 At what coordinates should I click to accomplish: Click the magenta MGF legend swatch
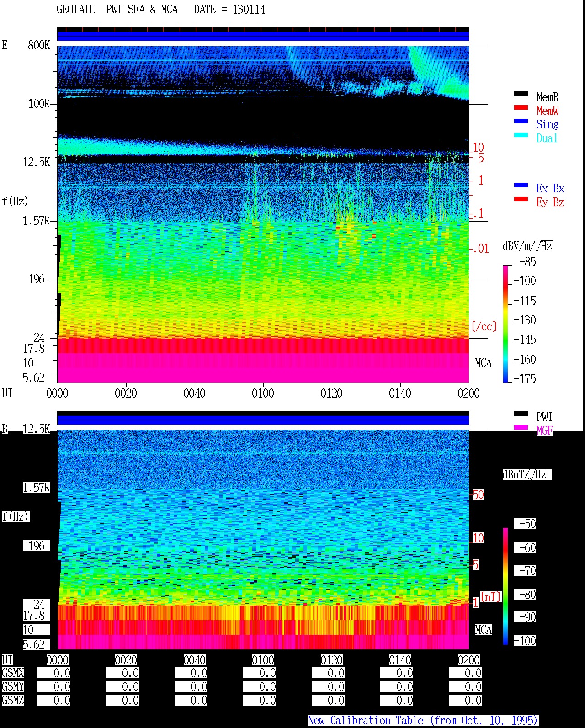pos(521,428)
